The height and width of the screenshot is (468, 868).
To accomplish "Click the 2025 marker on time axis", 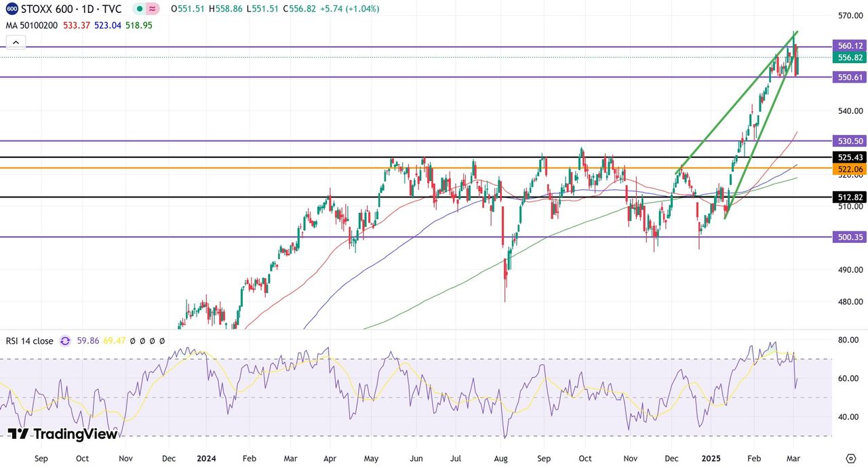I will [x=712, y=459].
